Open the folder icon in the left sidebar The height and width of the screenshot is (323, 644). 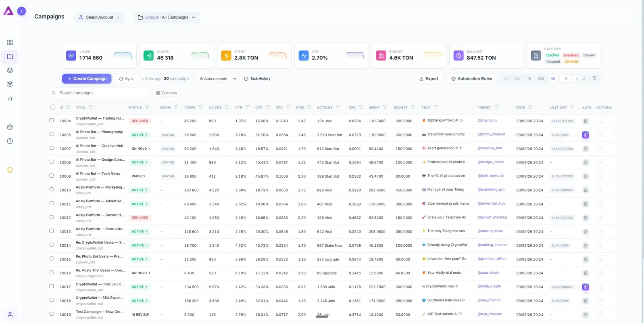tap(10, 57)
